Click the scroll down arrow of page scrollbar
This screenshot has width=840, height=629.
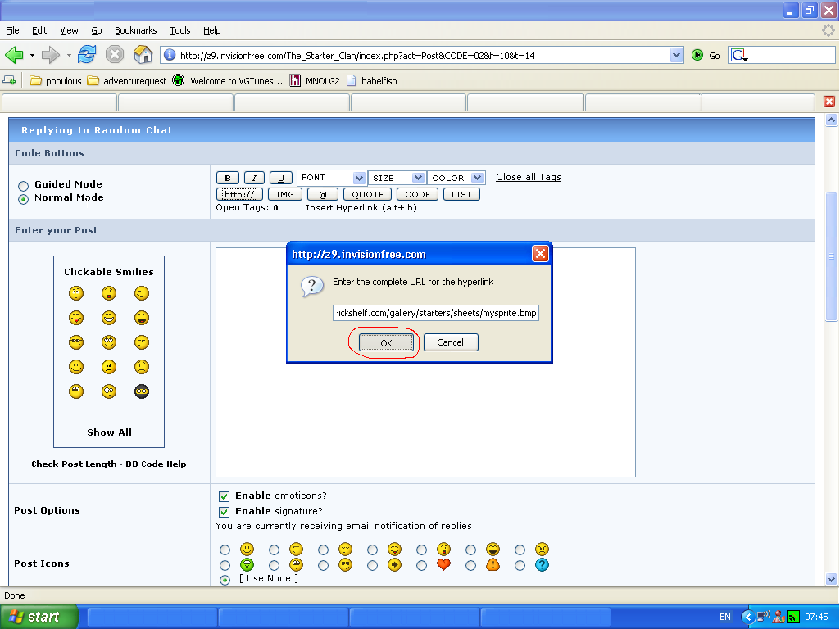click(831, 579)
